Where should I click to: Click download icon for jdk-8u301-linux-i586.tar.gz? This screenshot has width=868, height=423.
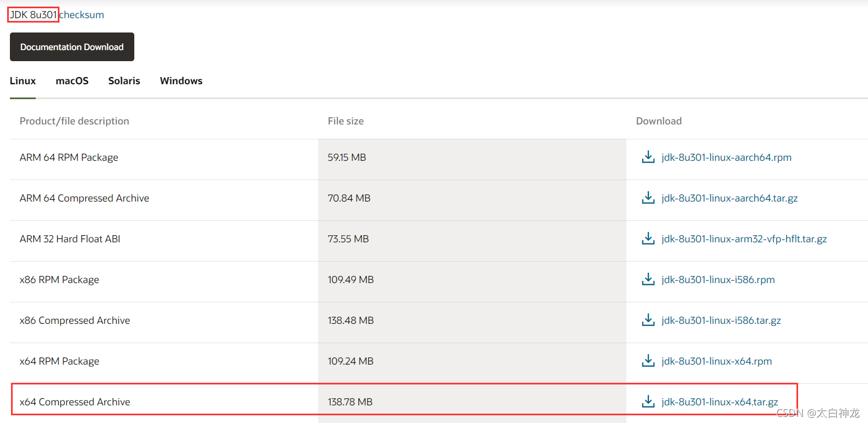648,320
